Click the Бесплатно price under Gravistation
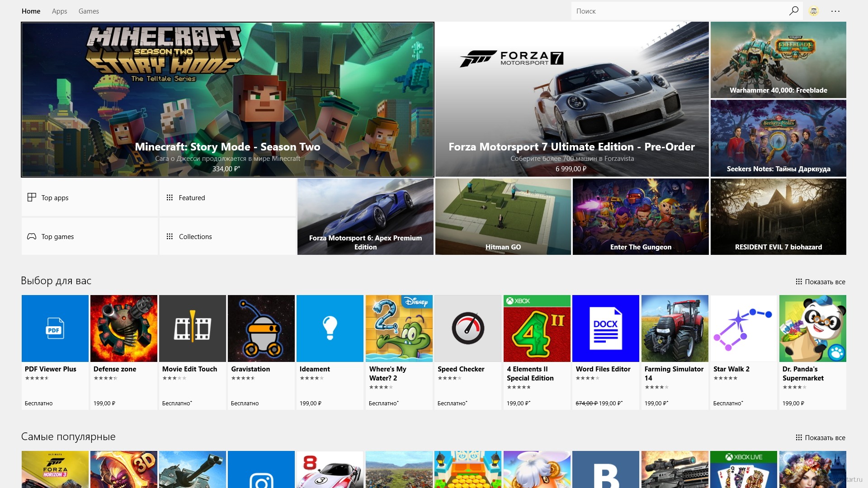The height and width of the screenshot is (488, 868). pos(245,403)
